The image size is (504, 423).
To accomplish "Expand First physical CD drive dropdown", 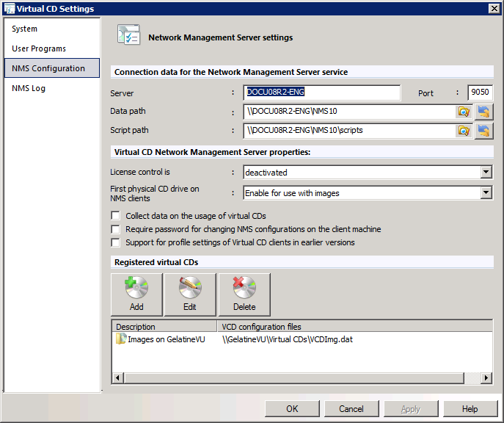I will click(486, 193).
